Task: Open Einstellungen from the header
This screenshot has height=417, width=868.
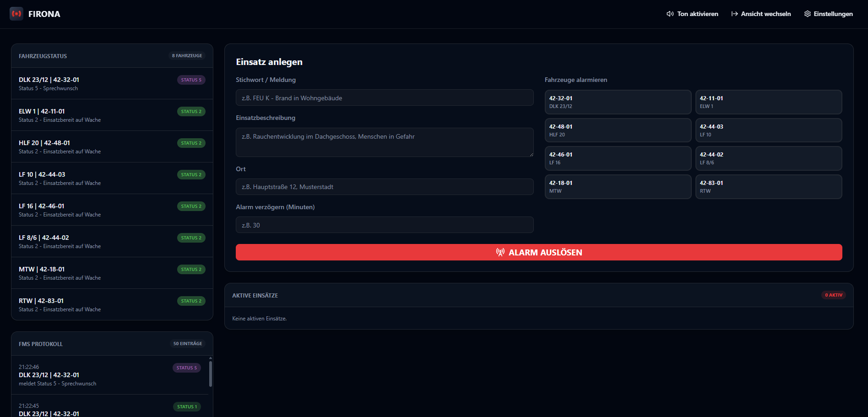Action: coord(829,14)
